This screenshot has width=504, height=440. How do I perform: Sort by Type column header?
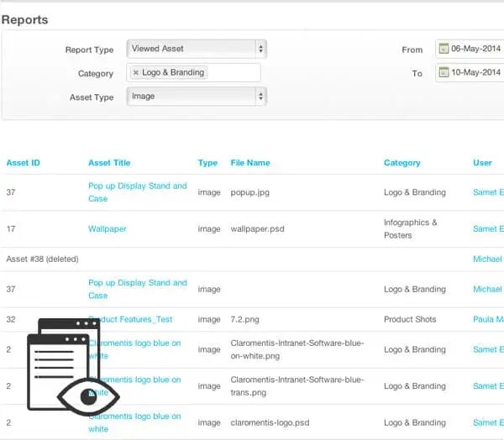(x=207, y=163)
